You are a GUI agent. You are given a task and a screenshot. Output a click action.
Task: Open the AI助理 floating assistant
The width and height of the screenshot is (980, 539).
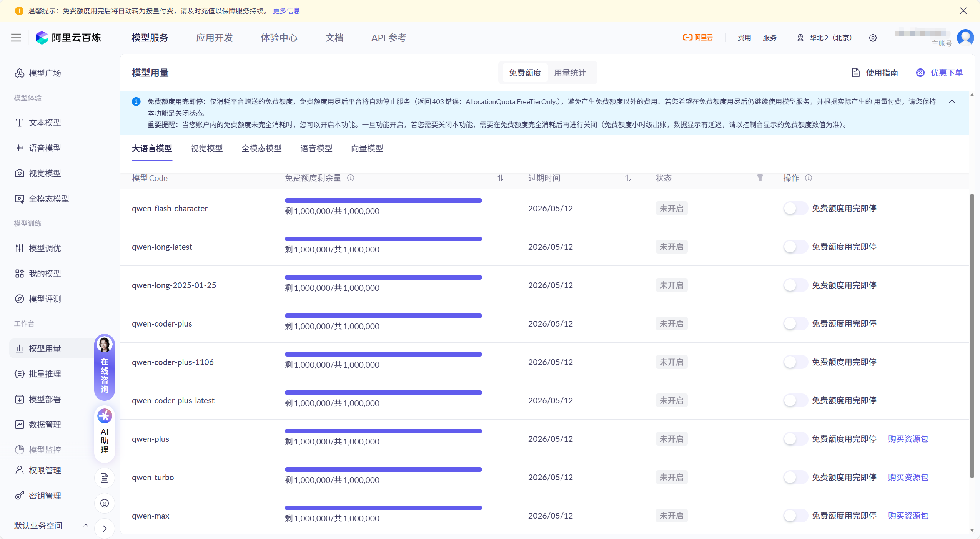[105, 434]
